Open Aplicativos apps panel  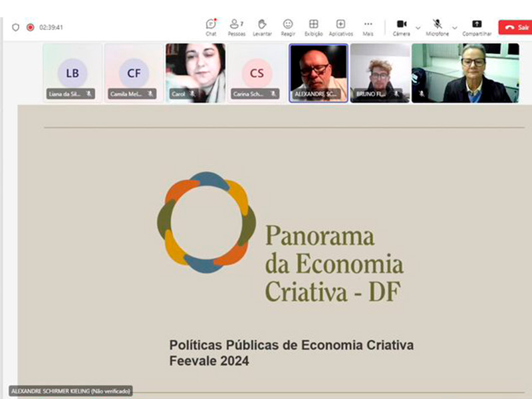[x=340, y=27]
